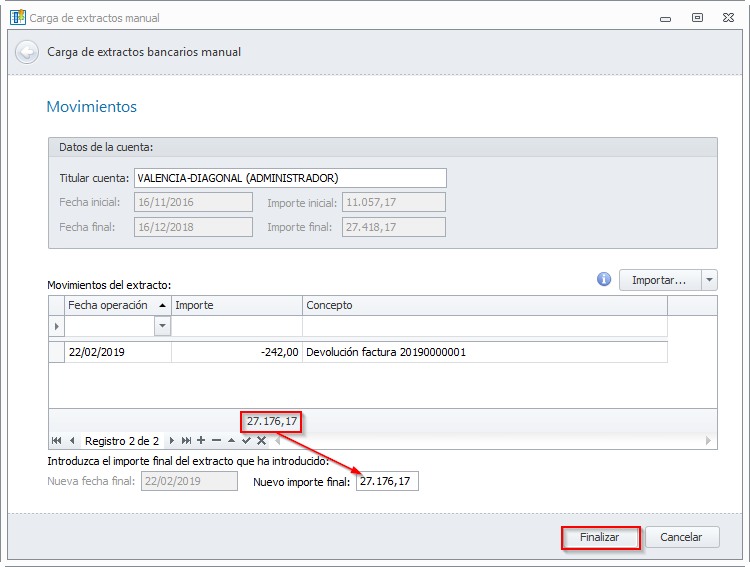This screenshot has width=750, height=567.
Task: Click the Registro 2 de 2 label
Action: pos(122,441)
